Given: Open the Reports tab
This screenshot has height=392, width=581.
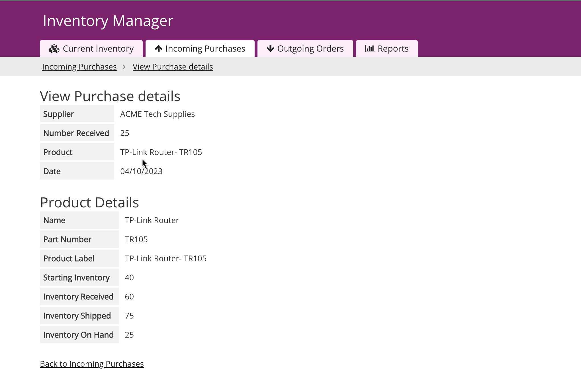Looking at the screenshot, I should point(393,49).
